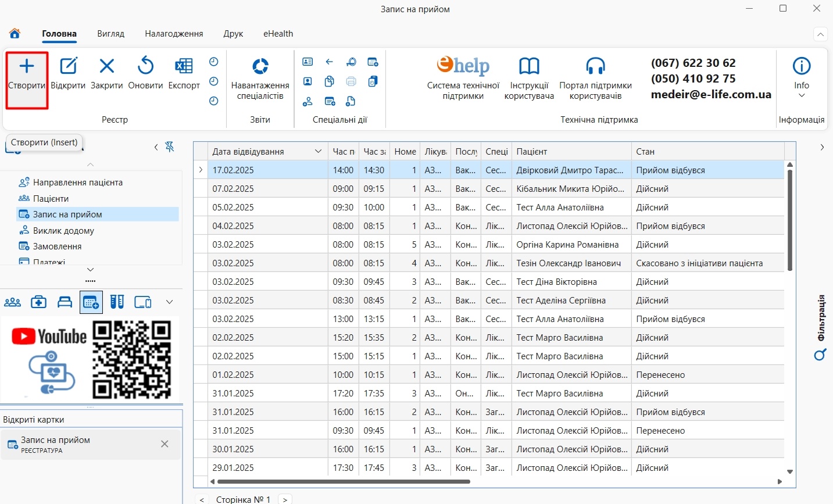Open the eHealth tab
Image resolution: width=833 pixels, height=504 pixels.
tap(278, 34)
